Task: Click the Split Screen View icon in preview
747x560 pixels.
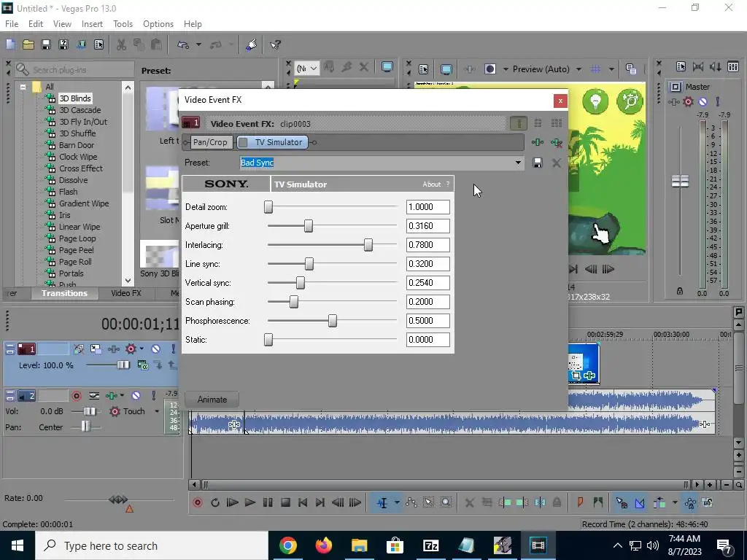Action: (x=489, y=69)
